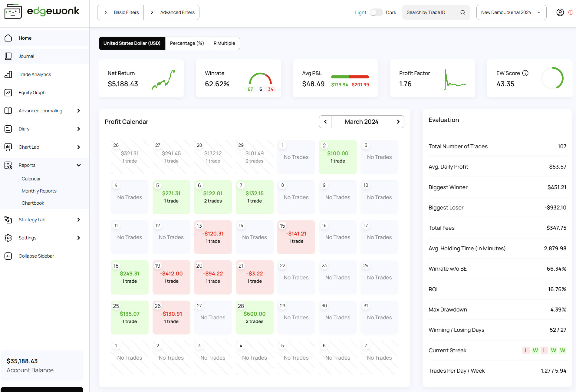Open Chartbook under Reports
576x392 pixels.
(x=33, y=203)
